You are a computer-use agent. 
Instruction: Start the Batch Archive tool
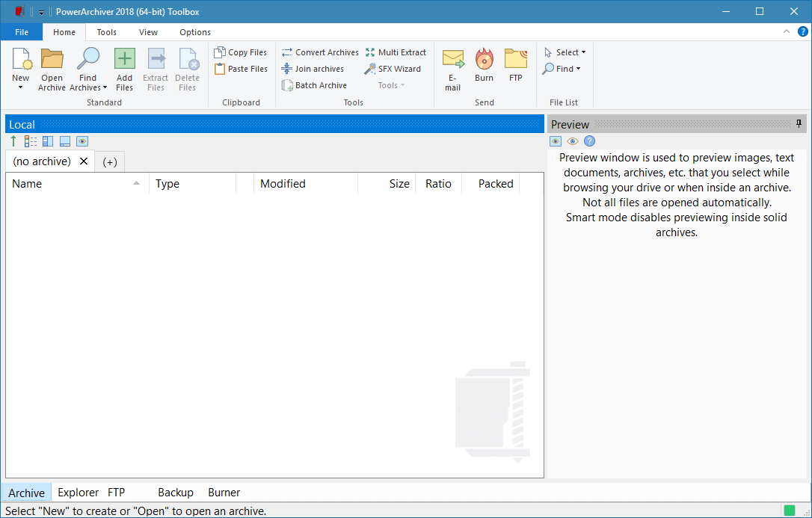(x=314, y=85)
